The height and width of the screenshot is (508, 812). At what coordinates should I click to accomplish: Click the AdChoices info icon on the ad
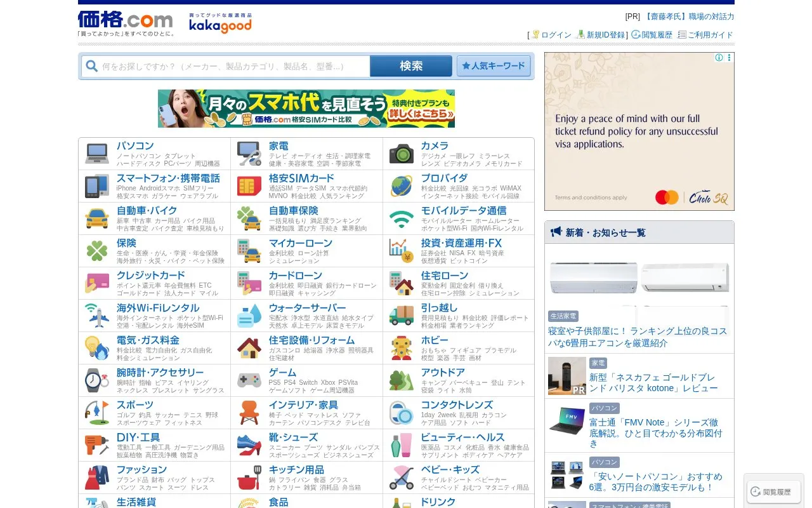pos(719,58)
